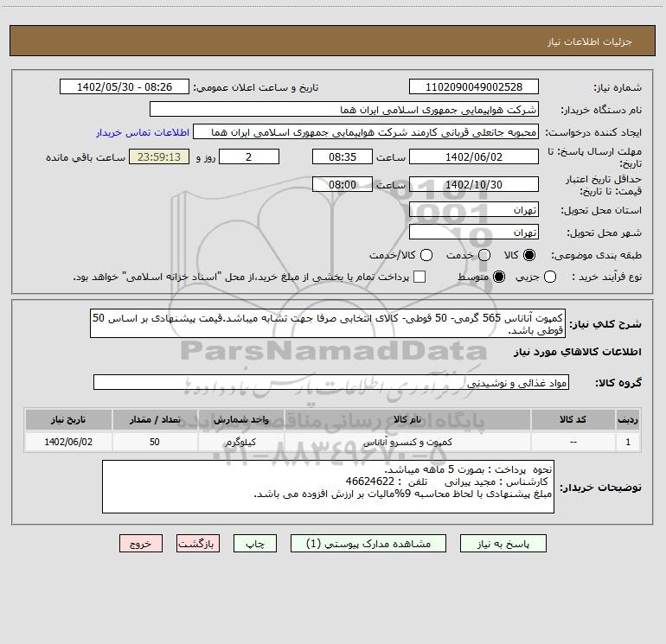Select the خدمت radio button
Screen dimensions: 666x644
[x=484, y=255]
